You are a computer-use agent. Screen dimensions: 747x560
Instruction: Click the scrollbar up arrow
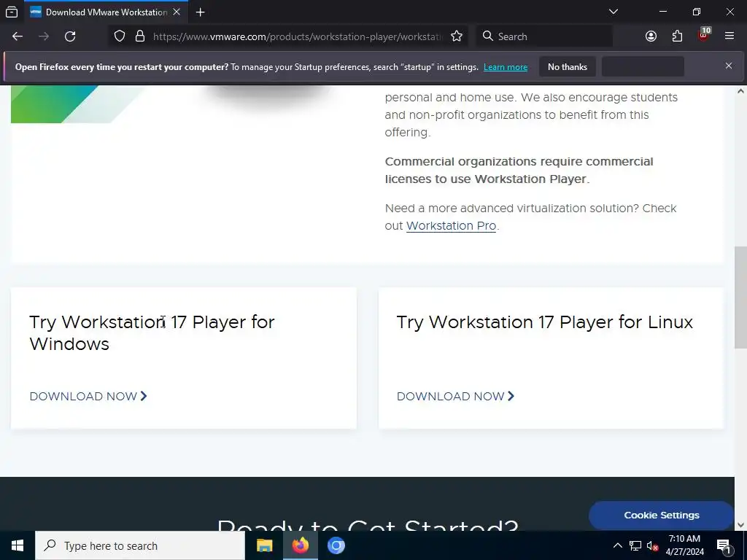tap(740, 91)
